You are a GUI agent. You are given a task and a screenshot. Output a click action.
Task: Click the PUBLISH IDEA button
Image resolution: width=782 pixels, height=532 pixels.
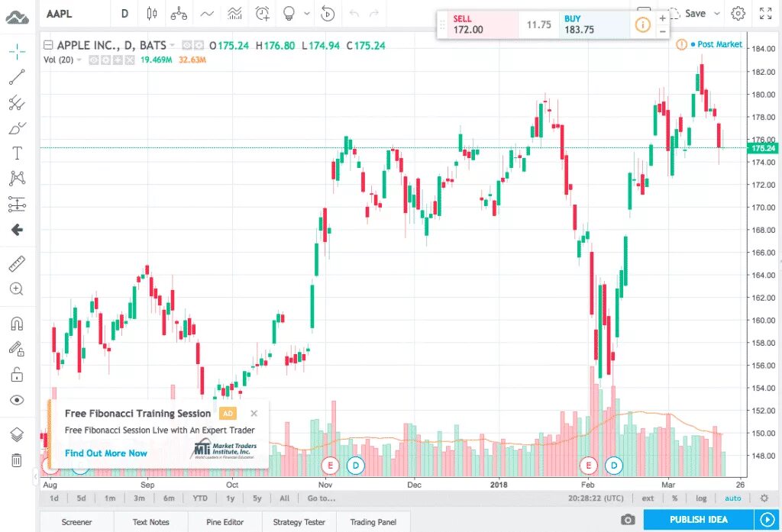[698, 520]
